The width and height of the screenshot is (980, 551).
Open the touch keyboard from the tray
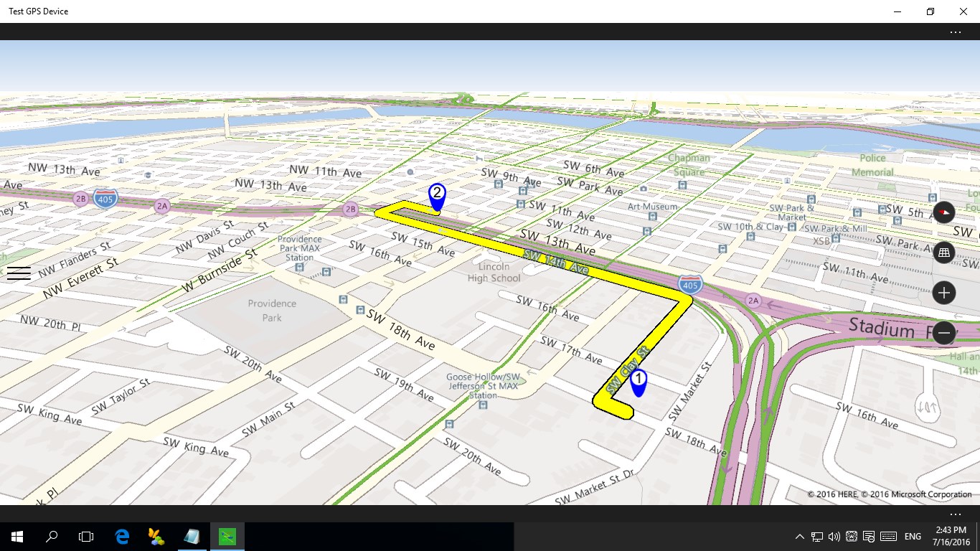(888, 536)
